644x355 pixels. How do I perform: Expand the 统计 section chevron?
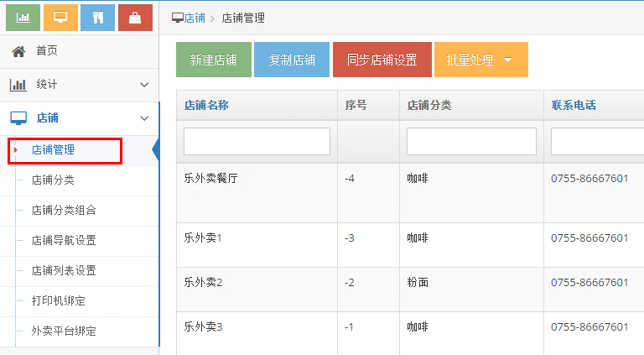[144, 85]
